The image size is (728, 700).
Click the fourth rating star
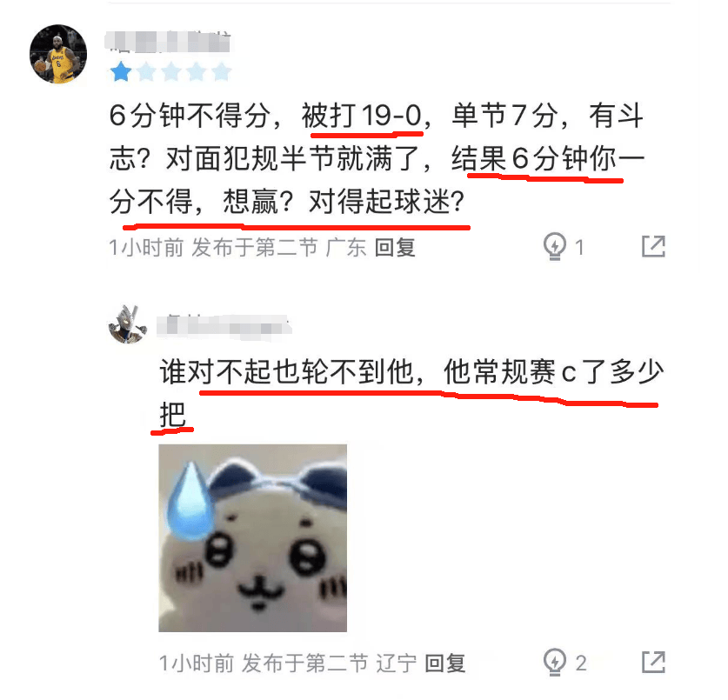click(x=197, y=71)
